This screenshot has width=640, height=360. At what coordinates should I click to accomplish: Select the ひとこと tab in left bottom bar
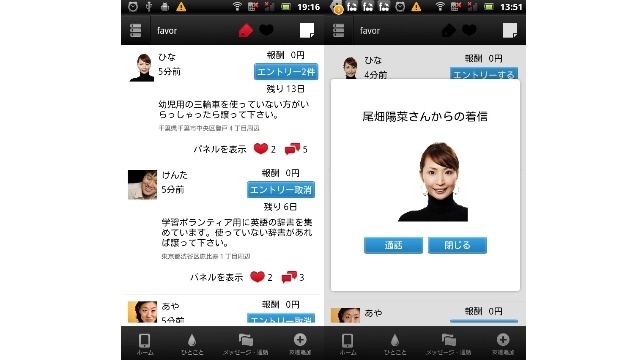click(x=192, y=343)
